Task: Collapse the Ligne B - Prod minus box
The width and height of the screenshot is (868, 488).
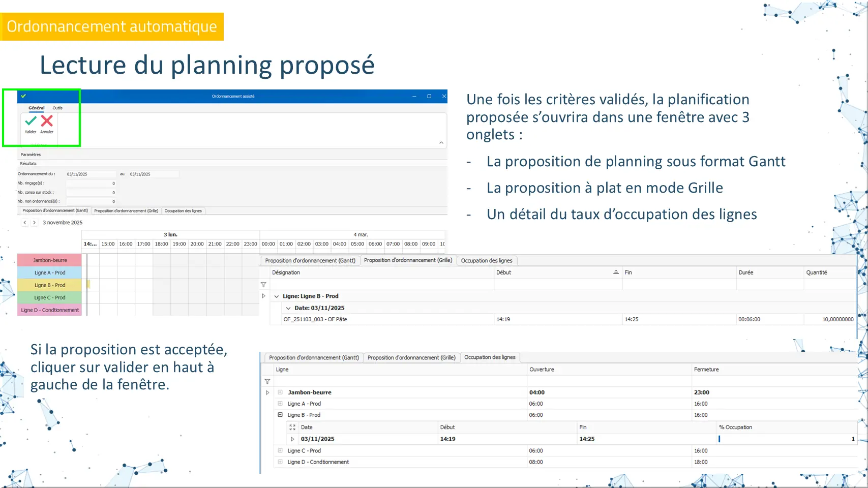Action: point(280,415)
